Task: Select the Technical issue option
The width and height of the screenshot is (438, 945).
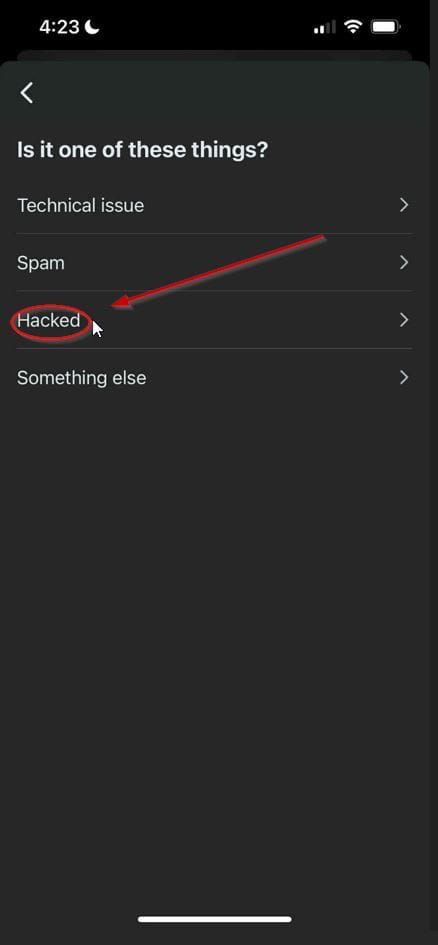Action: tap(214, 206)
